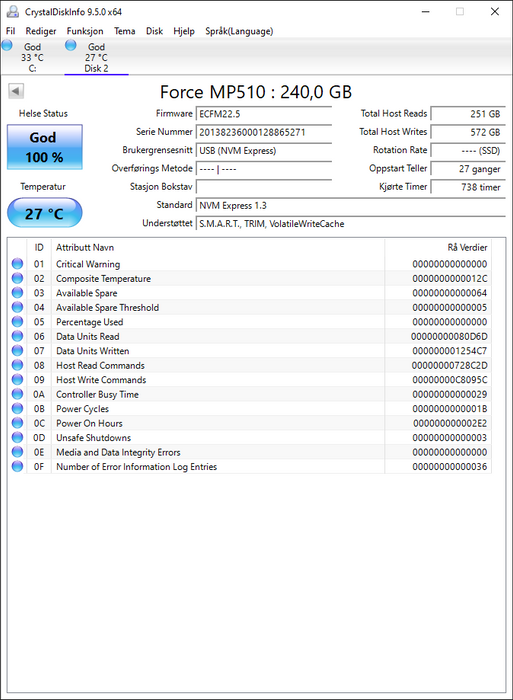Image resolution: width=513 pixels, height=700 pixels.
Task: Click the Serie Nummer field
Action: (263, 132)
